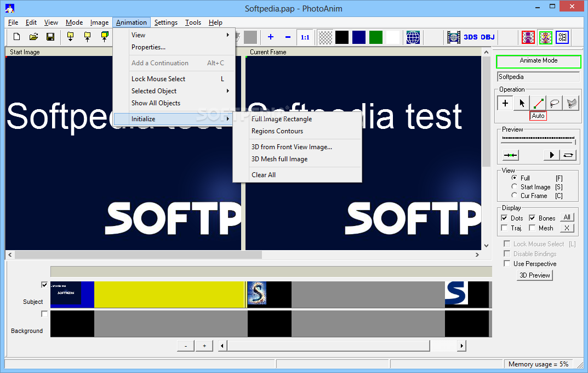Select the shaded region operation tool
Image resolution: width=588 pixels, height=373 pixels.
(x=571, y=103)
